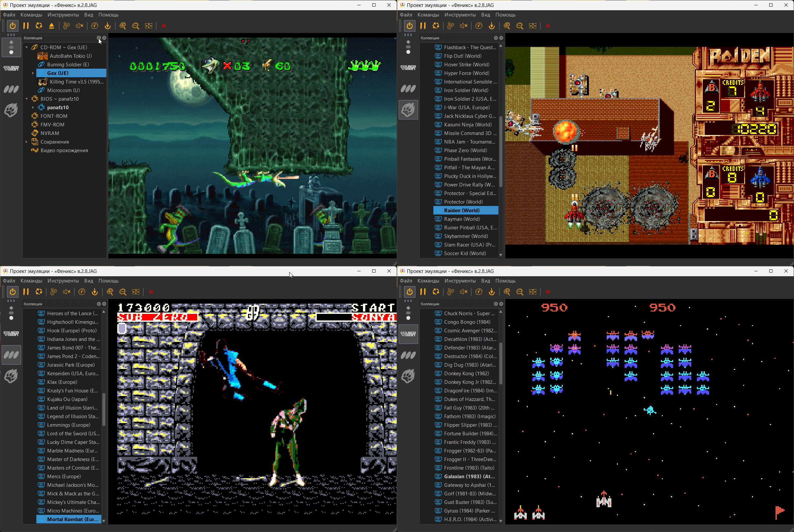
Task: Click the fit-to-screen icon in the Raiden window
Action: pyautogui.click(x=533, y=26)
